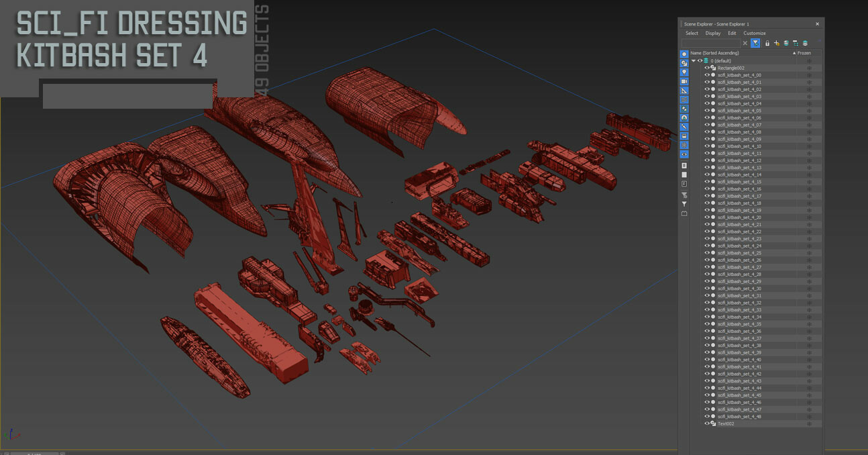868x455 pixels.
Task: Open the Display menu in Scene Explorer
Action: click(713, 33)
